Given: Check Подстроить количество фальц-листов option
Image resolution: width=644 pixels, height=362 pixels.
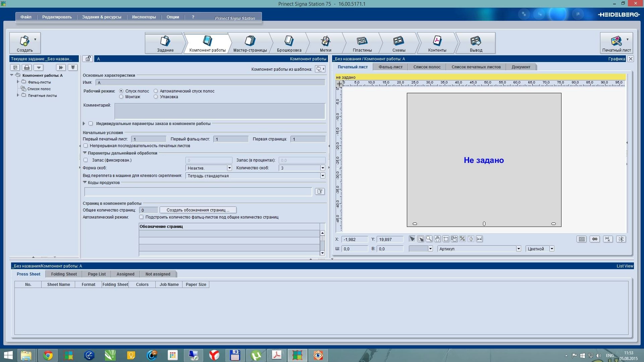Looking at the screenshot, I should click(141, 217).
